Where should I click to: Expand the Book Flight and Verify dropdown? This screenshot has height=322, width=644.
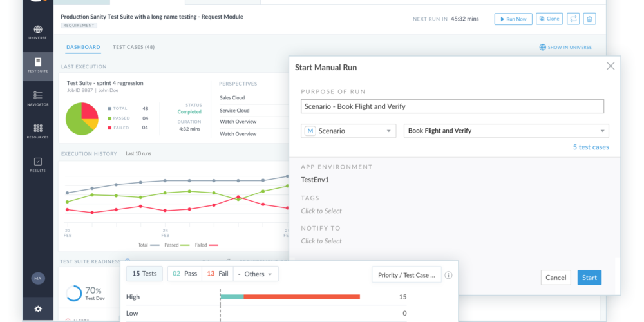click(x=506, y=131)
